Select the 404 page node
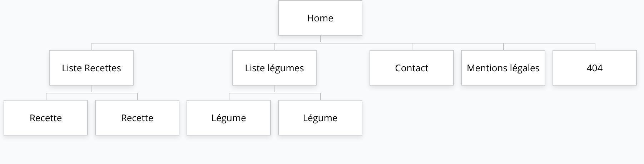Screen dimensions: 644x164 (x=594, y=68)
